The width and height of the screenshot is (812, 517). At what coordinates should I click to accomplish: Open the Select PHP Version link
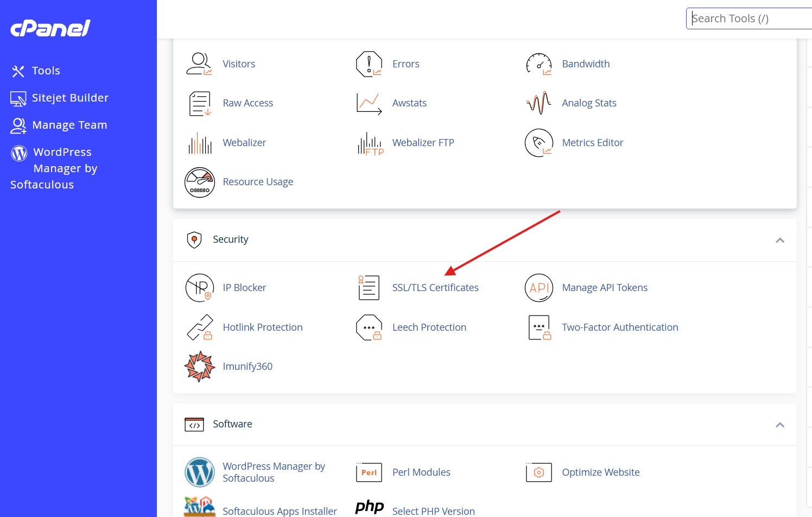pos(433,511)
